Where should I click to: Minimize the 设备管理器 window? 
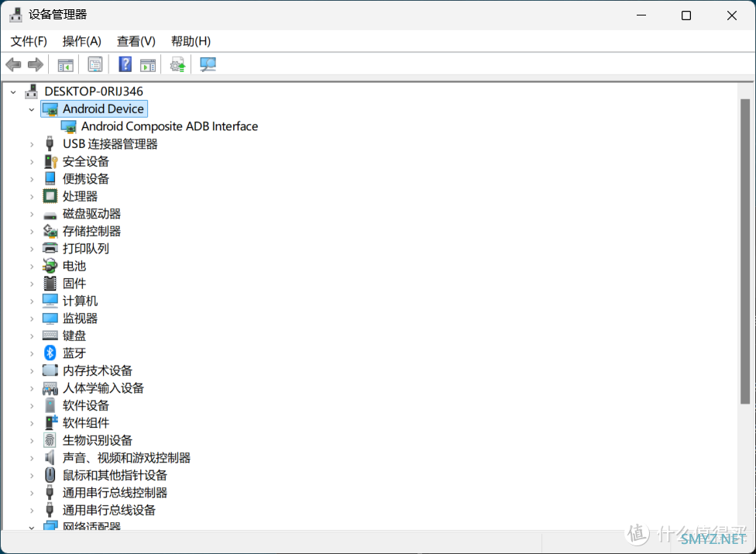[x=641, y=15]
